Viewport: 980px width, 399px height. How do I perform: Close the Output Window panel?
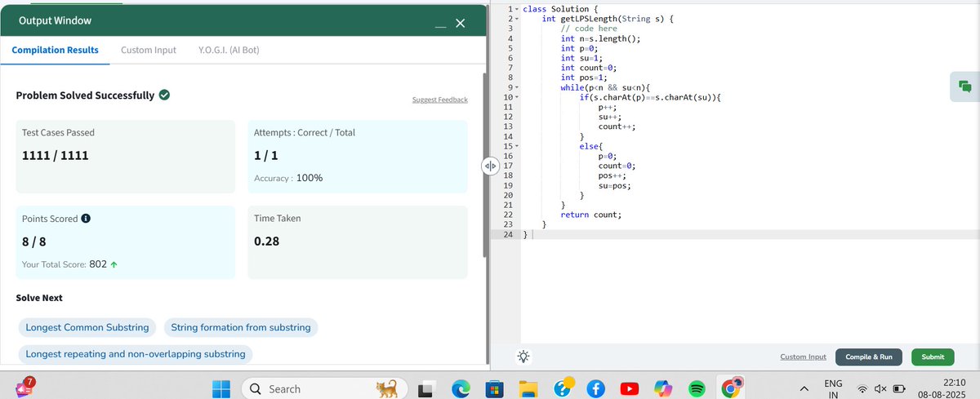pos(459,24)
